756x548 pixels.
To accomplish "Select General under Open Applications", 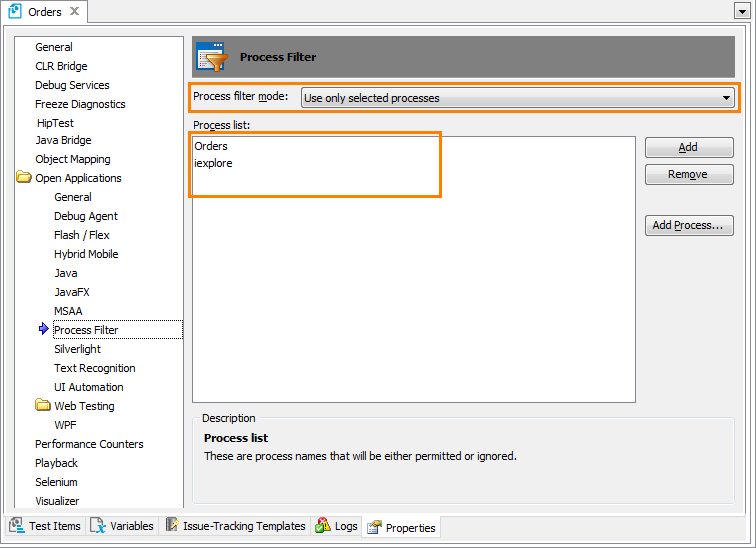I will coord(73,197).
